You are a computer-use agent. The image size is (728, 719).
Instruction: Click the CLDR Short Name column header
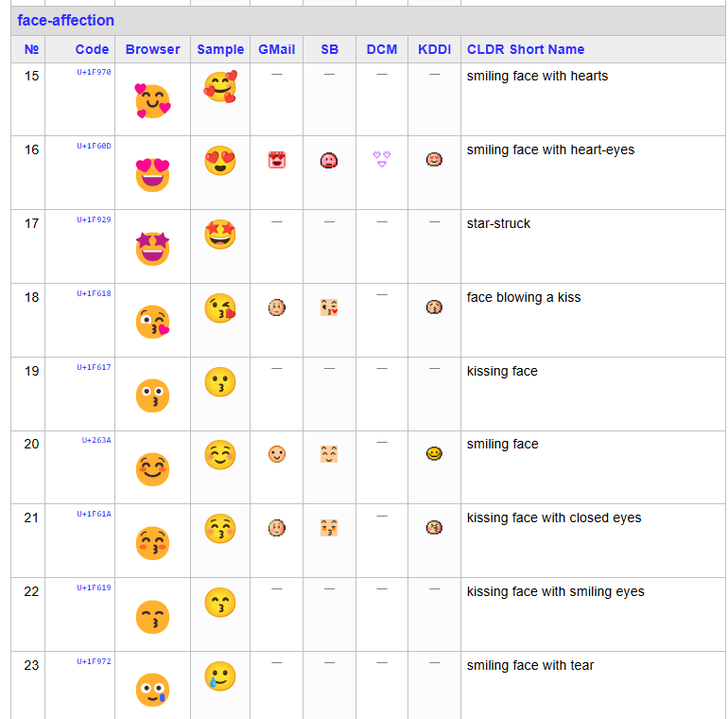coord(526,49)
